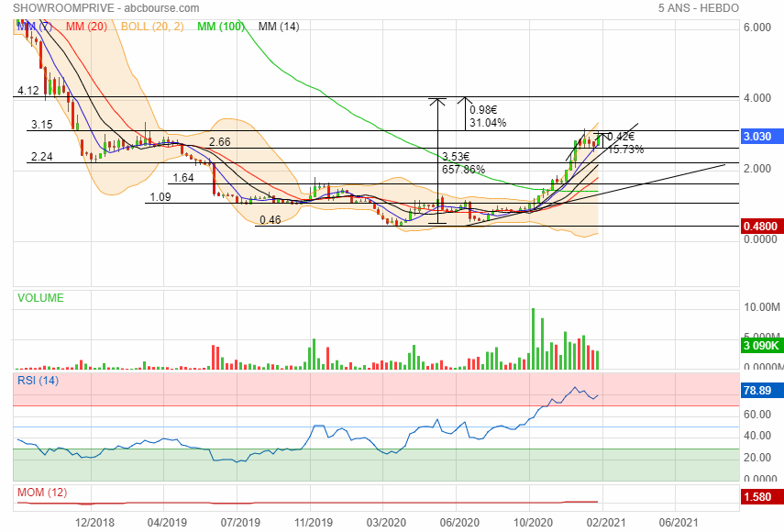The image size is (784, 532).
Task: Click the 1.64 level label
Action: [x=183, y=178]
